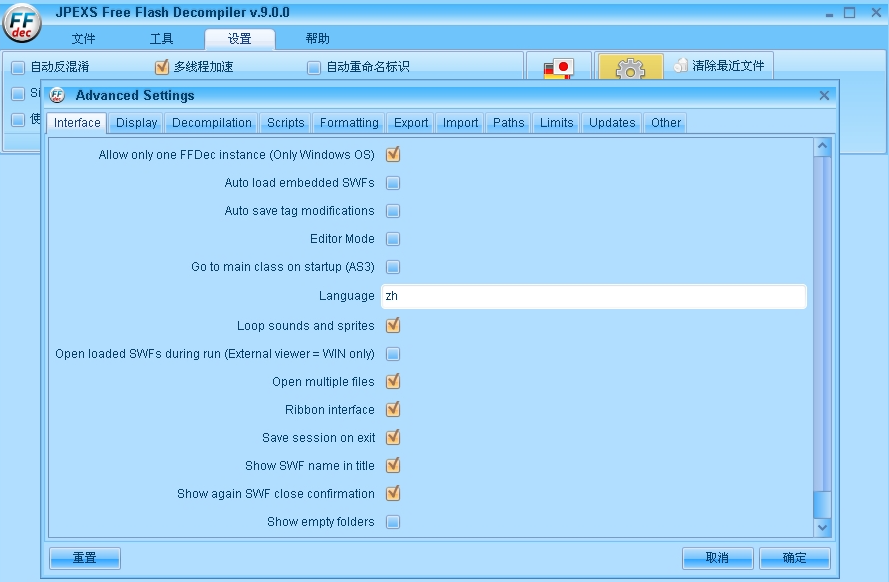Screen dimensions: 889x582
Task: Switch to the Limits tab
Action: (557, 122)
